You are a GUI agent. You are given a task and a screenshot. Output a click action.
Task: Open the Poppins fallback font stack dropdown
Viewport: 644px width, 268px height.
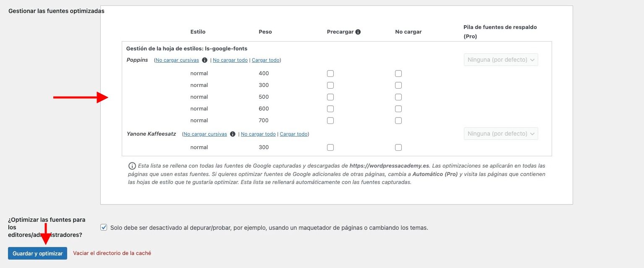(501, 60)
